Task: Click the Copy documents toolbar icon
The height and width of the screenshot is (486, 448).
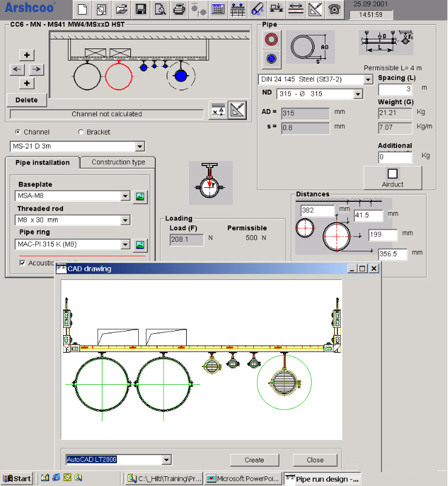Action: click(101, 8)
